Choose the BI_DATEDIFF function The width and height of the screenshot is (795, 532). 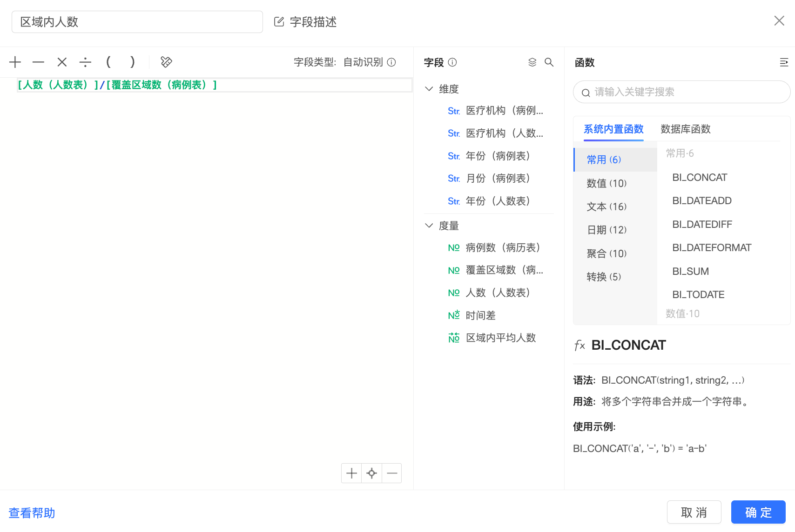coord(702,224)
